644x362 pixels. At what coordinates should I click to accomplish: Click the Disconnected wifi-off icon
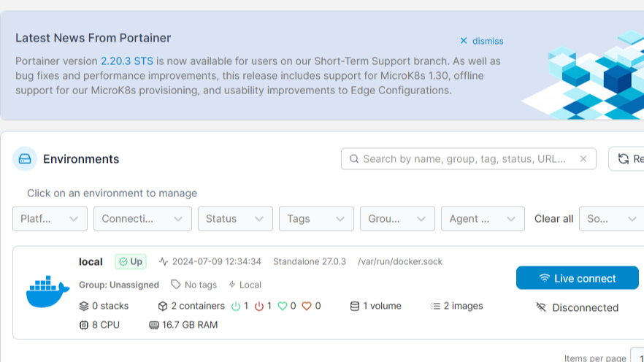point(541,307)
